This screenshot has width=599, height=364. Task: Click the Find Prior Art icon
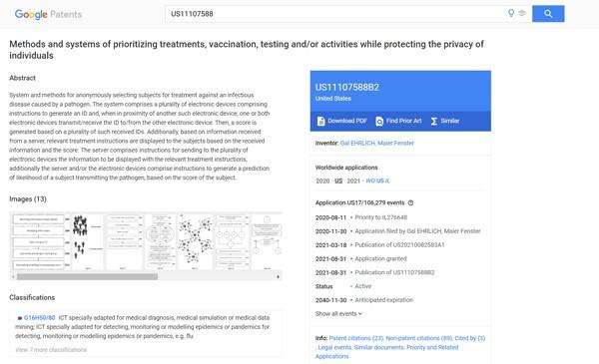[x=379, y=121]
